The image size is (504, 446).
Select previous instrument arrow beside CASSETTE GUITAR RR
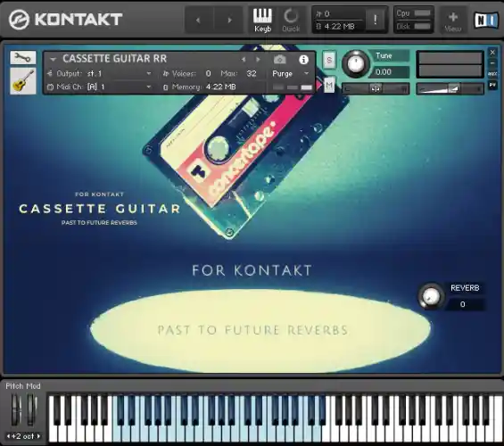click(244, 60)
